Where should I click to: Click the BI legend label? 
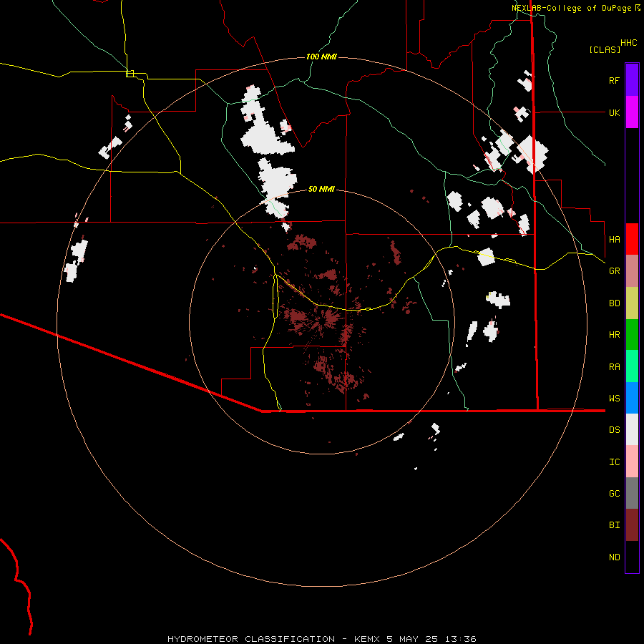pos(614,525)
